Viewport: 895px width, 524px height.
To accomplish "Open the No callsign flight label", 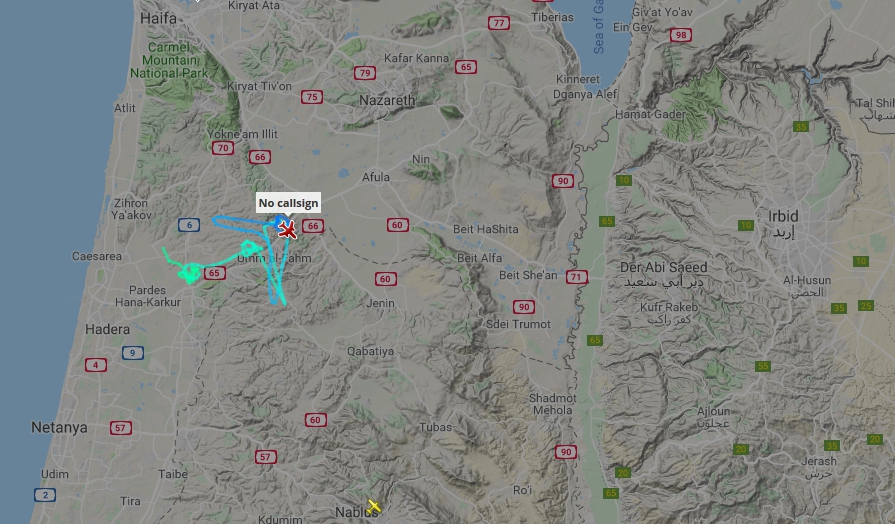I will (288, 203).
